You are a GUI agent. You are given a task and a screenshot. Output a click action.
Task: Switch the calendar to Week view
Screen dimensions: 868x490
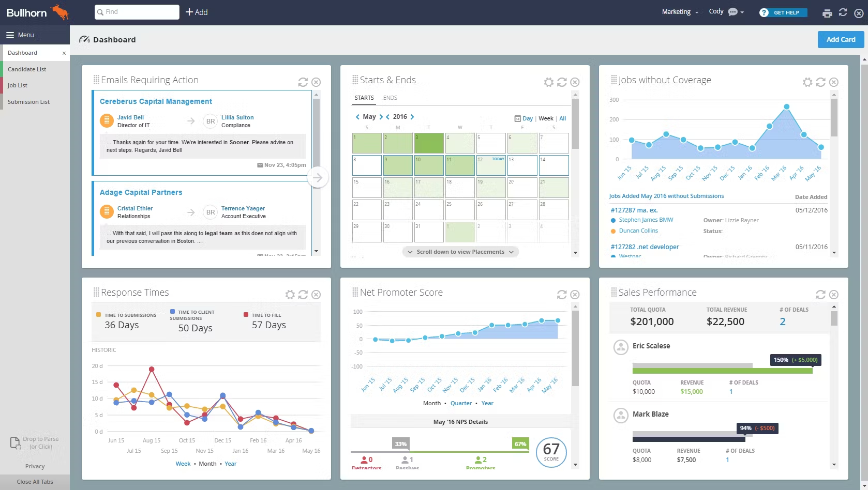[547, 118]
